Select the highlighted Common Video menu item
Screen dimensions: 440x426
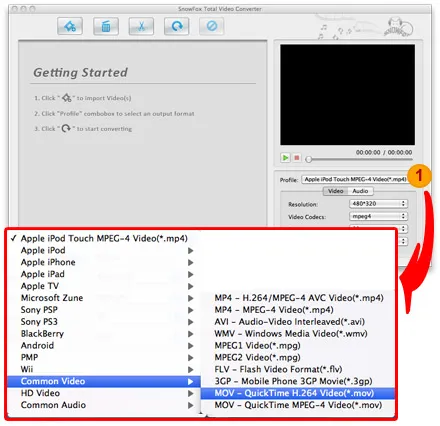(103, 381)
